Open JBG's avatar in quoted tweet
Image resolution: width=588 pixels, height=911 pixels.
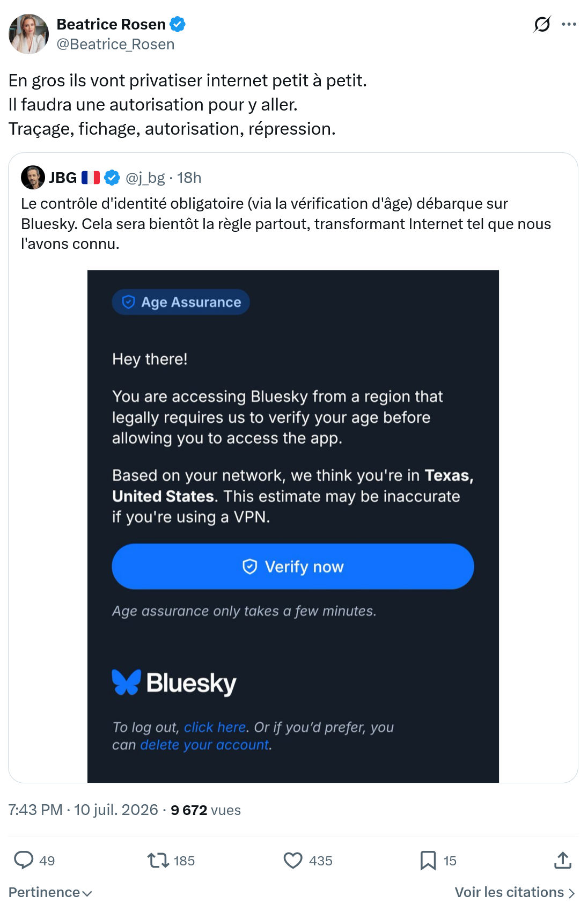pos(33,177)
